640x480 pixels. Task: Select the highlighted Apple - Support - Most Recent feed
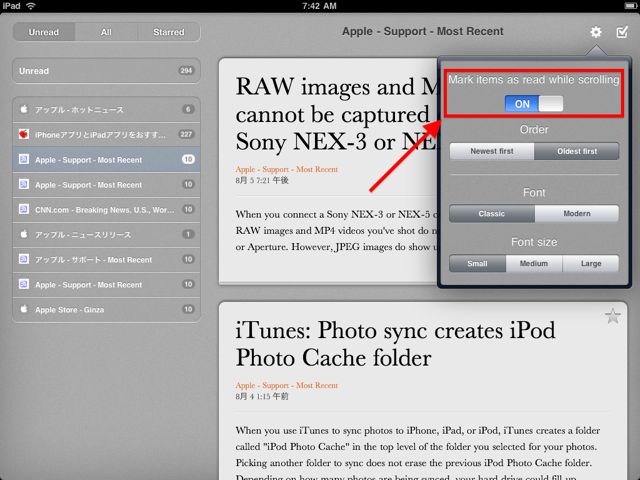[107, 160]
